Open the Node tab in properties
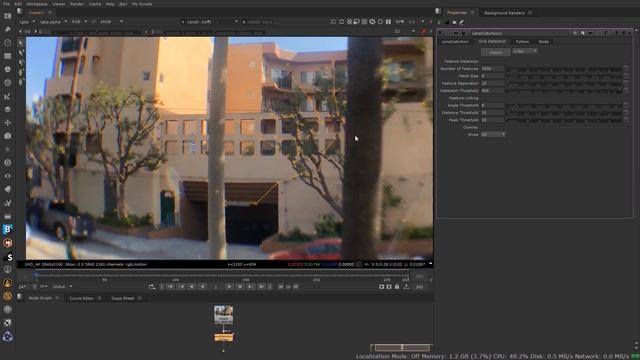This screenshot has width=640, height=360. [x=543, y=42]
